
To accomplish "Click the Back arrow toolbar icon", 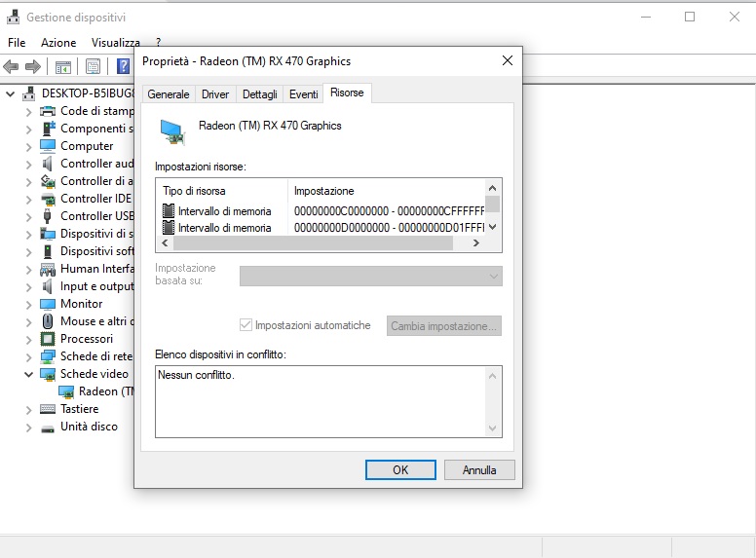I will coord(11,66).
